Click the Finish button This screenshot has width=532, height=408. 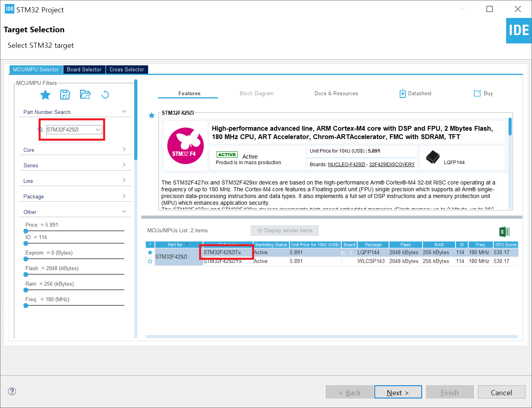click(x=450, y=392)
